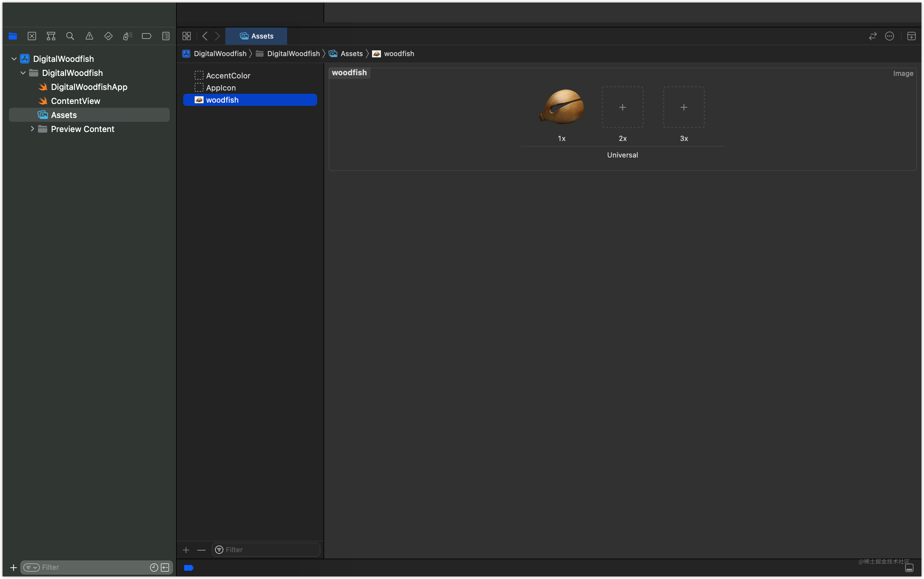Viewport: 924px width, 579px height.
Task: Switch to the Assets editor tab
Action: 256,36
